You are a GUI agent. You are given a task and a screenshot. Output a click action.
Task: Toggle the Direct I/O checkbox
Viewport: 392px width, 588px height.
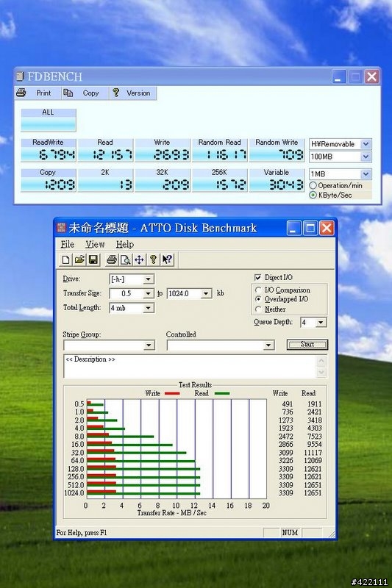click(257, 278)
